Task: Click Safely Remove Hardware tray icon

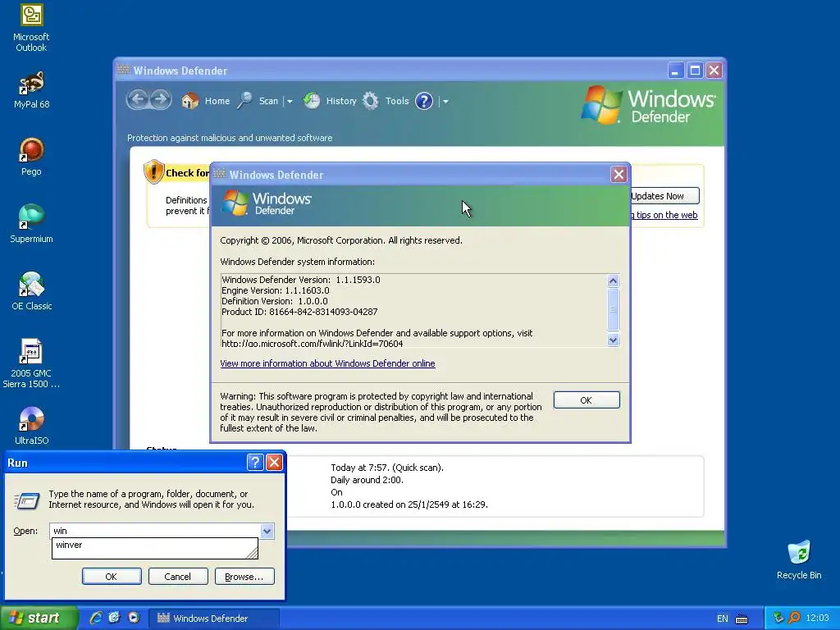Action: [x=778, y=618]
